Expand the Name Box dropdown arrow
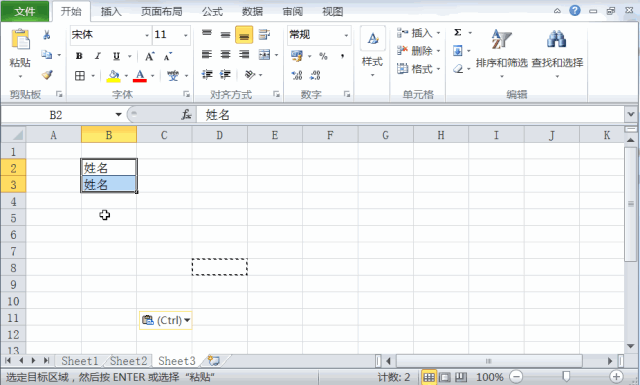Viewport: 640px width, 385px height. pos(118,115)
